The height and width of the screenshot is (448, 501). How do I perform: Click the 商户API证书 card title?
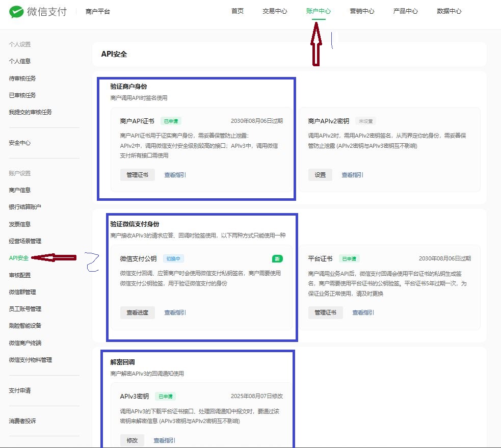137,121
